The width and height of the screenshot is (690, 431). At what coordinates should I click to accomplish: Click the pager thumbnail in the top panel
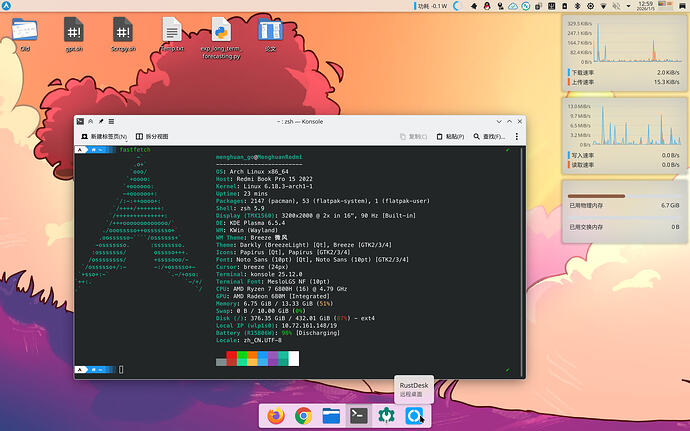click(x=665, y=5)
